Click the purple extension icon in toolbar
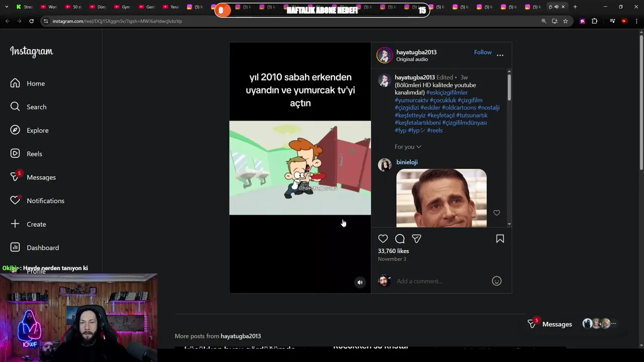This screenshot has height=362, width=644. (x=582, y=21)
